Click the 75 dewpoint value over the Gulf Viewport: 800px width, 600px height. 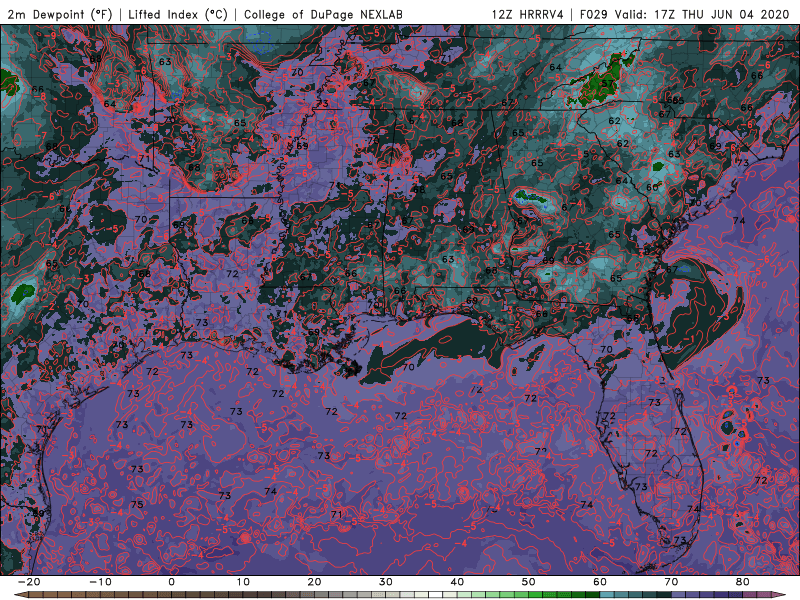[137, 504]
